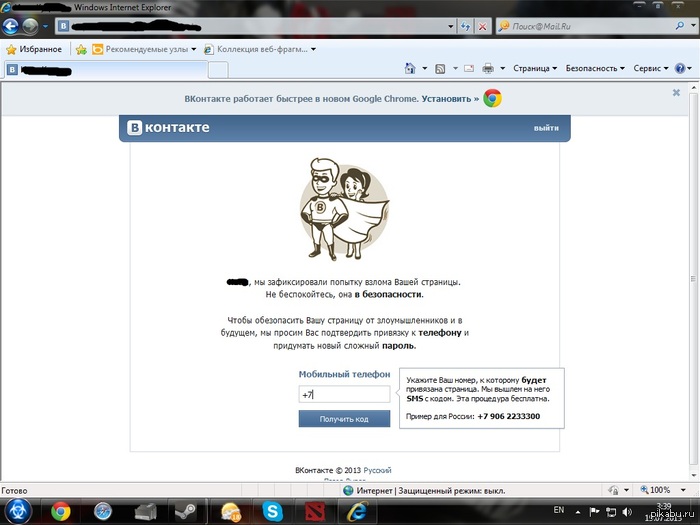Select the VK browser tab
The width and height of the screenshot is (700, 525).
pyautogui.click(x=106, y=70)
